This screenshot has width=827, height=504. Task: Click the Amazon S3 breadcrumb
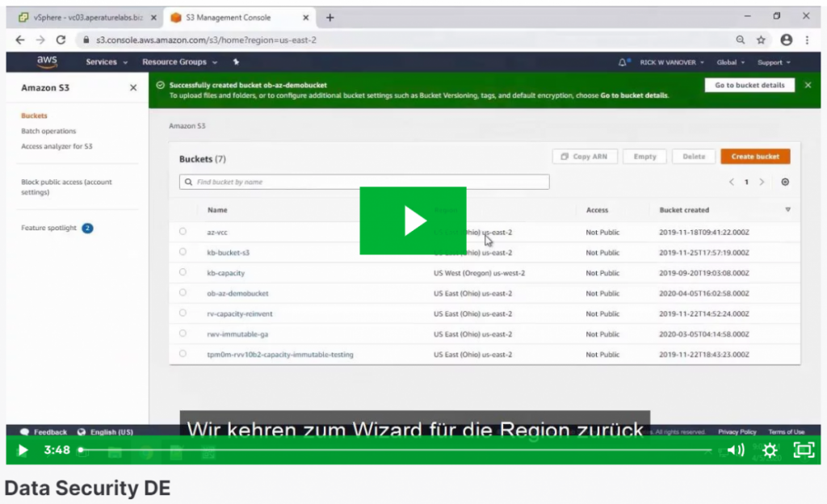pos(187,126)
